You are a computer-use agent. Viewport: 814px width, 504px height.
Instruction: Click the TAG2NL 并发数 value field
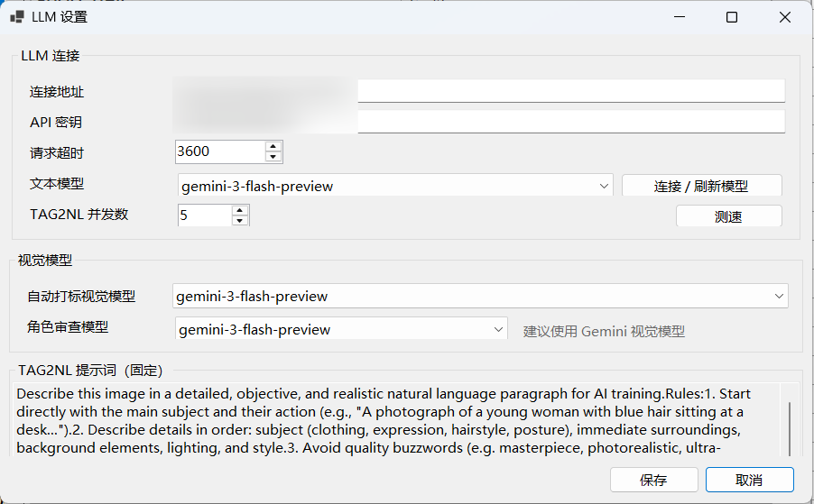[x=204, y=215]
